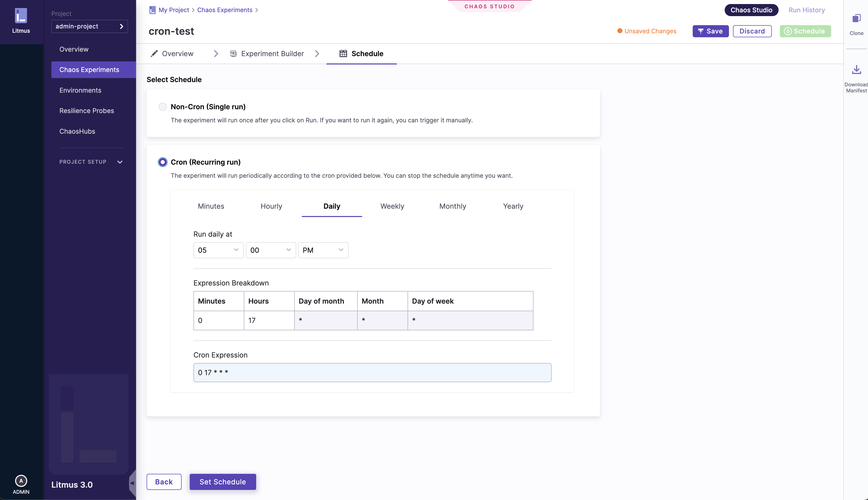Screen dimensions: 868x500
Task: Click the Overview step pencil icon
Action: coord(154,54)
